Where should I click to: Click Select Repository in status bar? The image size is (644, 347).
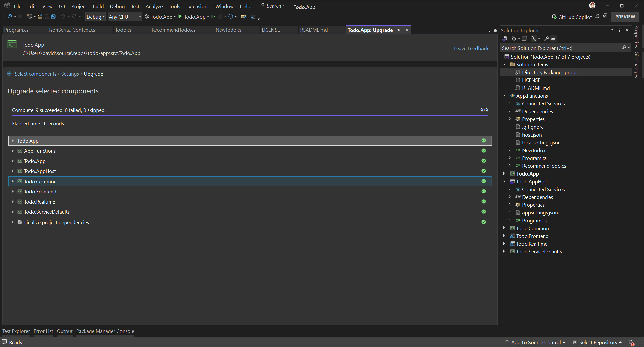597,342
